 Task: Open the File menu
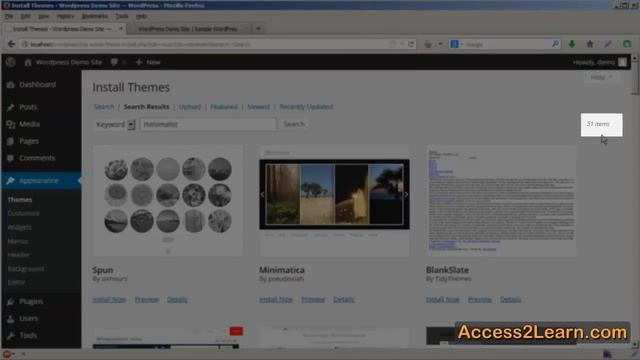pyautogui.click(x=9, y=16)
